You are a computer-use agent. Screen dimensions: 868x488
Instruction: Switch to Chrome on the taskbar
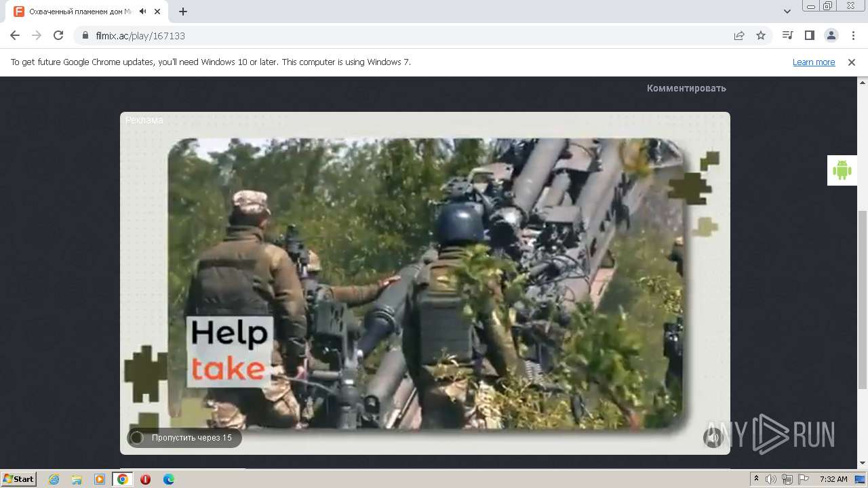(123, 479)
